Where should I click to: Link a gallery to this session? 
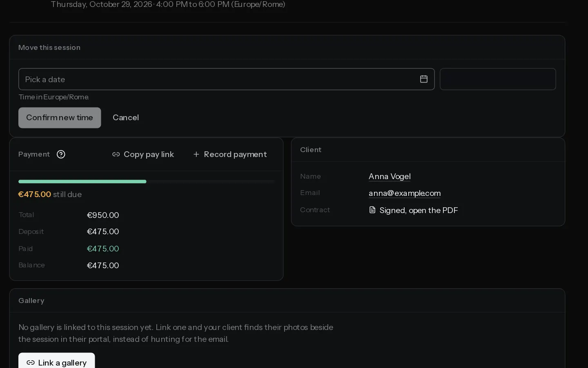pyautogui.click(x=57, y=362)
